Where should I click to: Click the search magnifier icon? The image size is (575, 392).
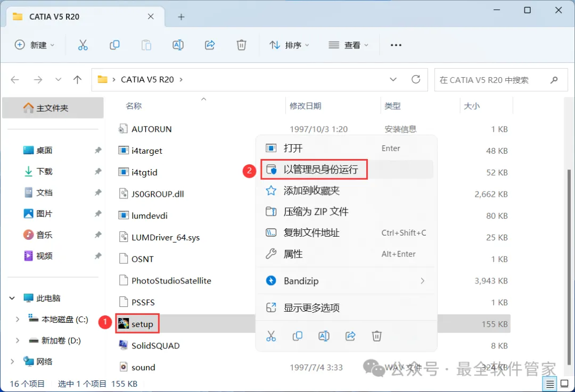554,80
